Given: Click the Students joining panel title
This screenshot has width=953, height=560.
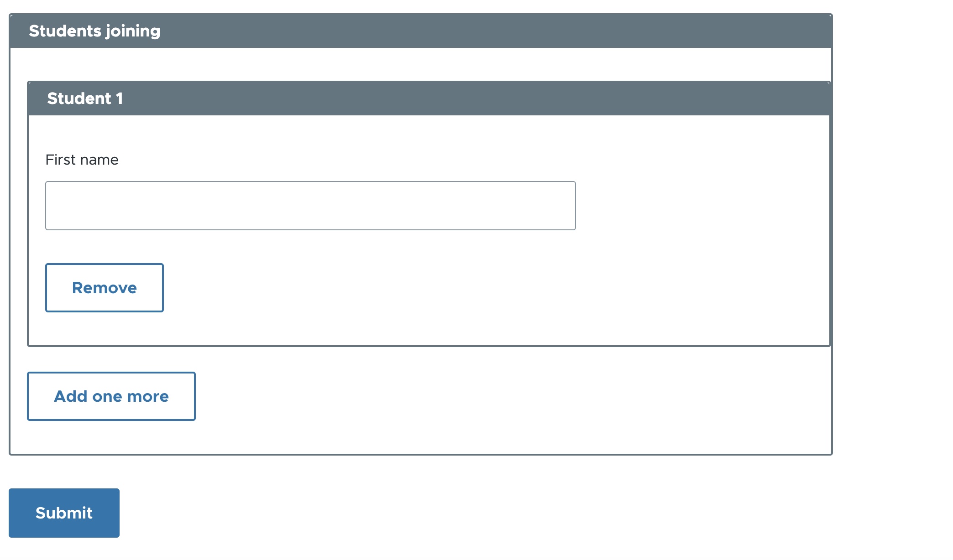Looking at the screenshot, I should (95, 31).
